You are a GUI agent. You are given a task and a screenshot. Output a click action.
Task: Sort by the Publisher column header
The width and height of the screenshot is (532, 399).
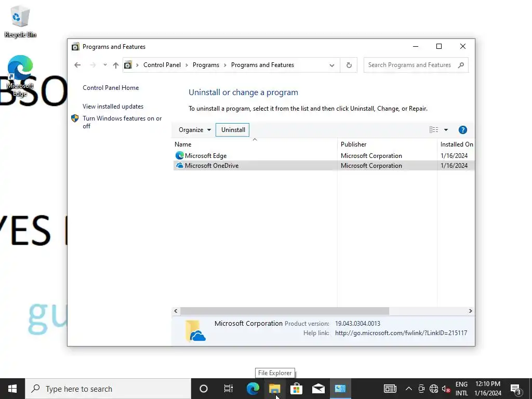click(x=387, y=144)
